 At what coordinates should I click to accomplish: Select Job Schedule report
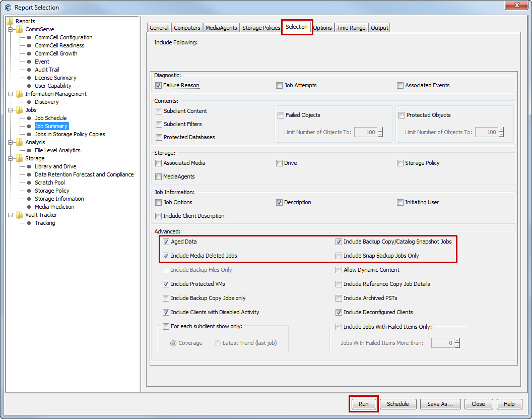(x=50, y=118)
